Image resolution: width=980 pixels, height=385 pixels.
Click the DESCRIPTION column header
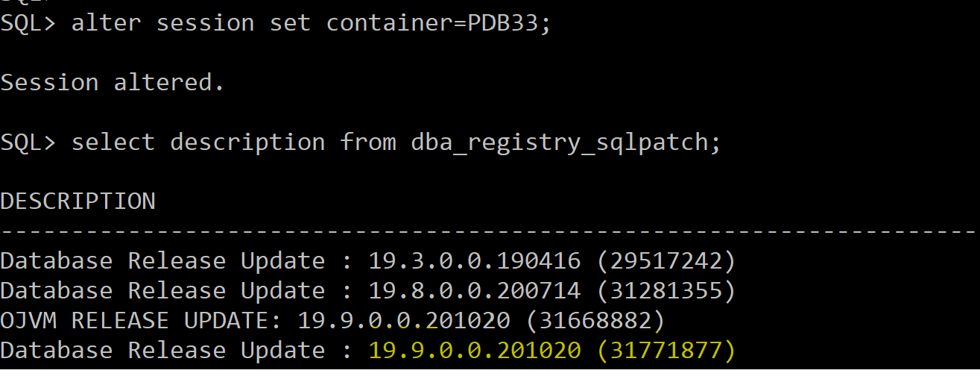point(78,201)
